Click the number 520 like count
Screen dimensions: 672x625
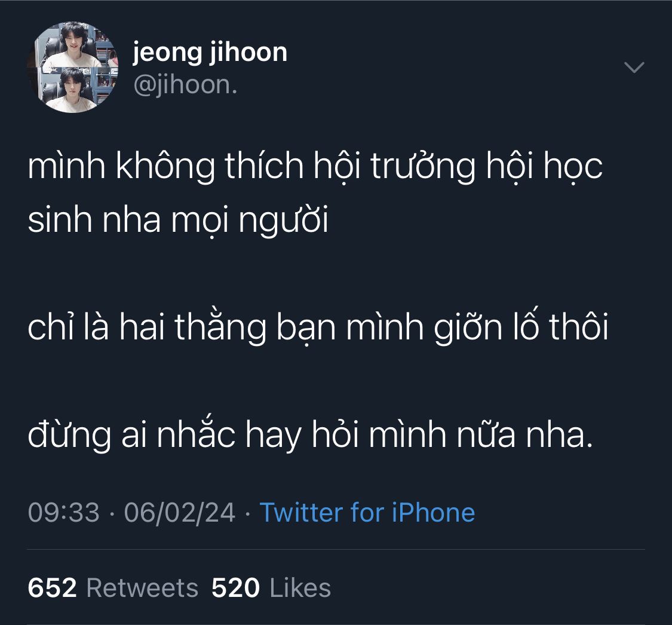[235, 587]
